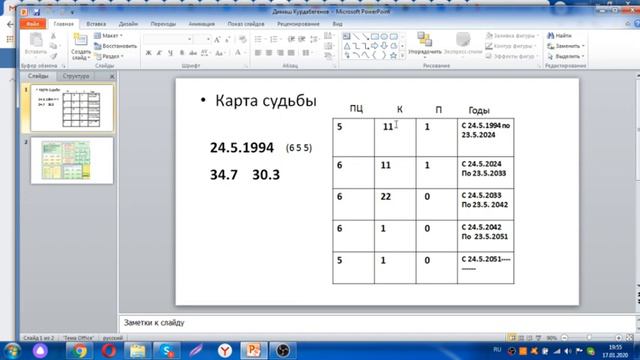Expand the shapes gallery more arrow
The image size is (640, 360).
click(x=403, y=56)
